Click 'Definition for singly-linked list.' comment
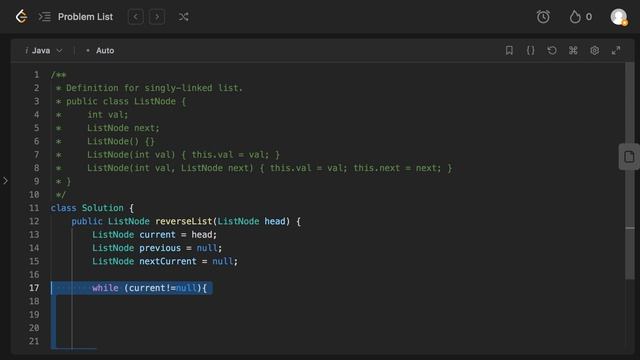 [154, 88]
